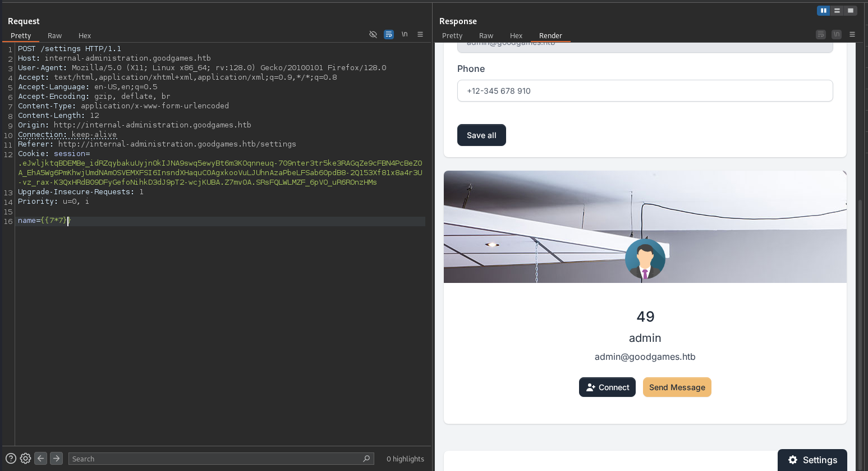
Task: Click the Save all button
Action: tap(481, 135)
